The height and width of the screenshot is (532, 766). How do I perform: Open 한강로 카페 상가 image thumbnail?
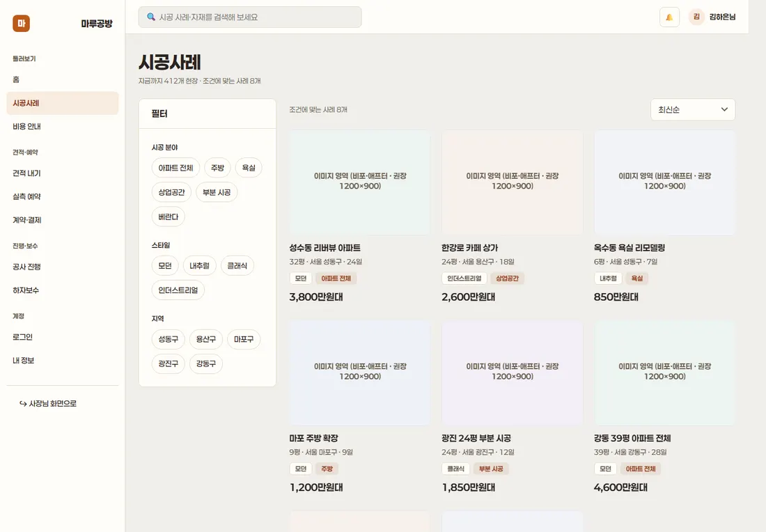(513, 182)
